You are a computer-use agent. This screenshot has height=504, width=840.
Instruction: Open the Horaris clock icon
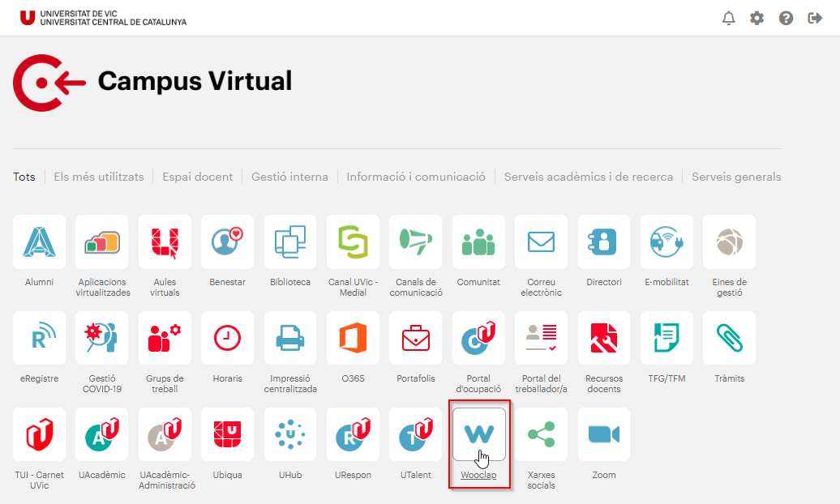coord(227,339)
